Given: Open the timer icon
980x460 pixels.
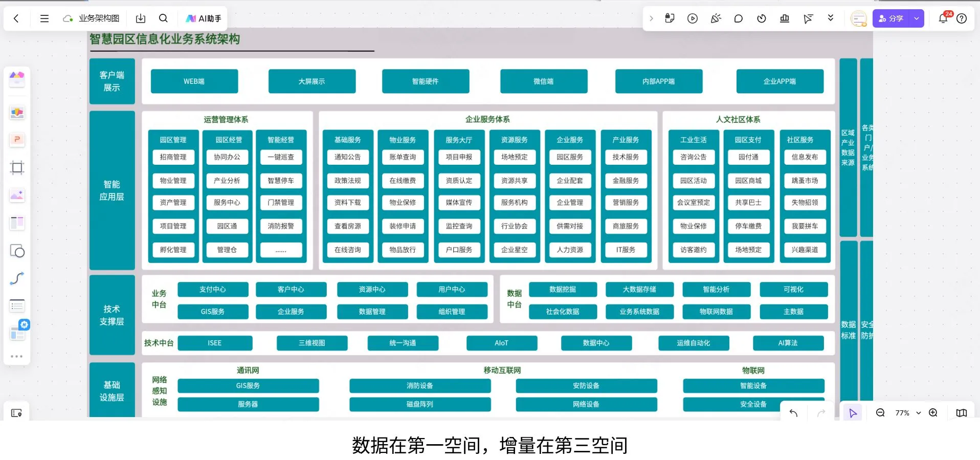Looking at the screenshot, I should pos(762,18).
